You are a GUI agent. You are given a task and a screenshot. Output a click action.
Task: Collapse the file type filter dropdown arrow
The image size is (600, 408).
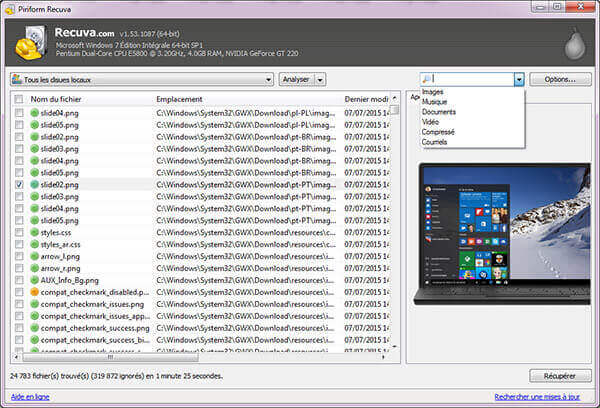(x=518, y=79)
